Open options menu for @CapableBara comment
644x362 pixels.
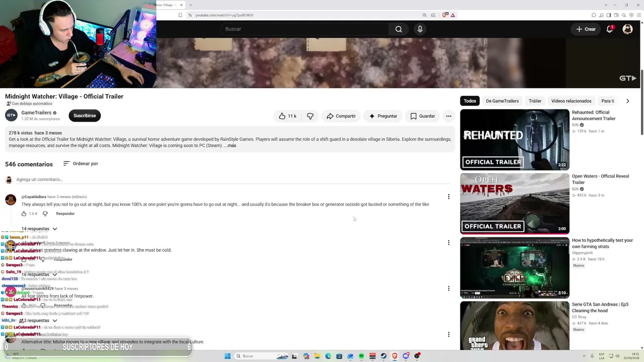[449, 197]
